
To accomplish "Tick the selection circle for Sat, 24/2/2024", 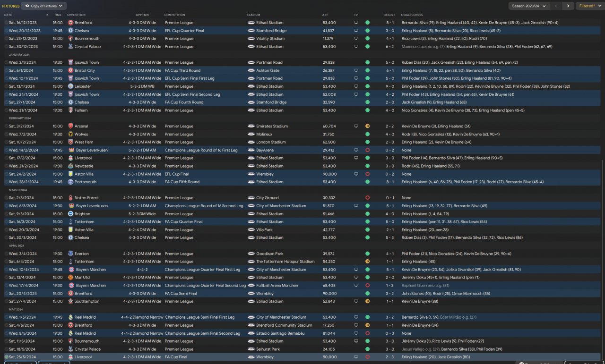I will click(7, 174).
